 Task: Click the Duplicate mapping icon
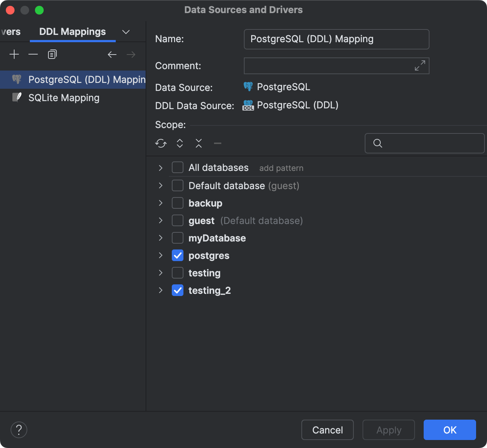(52, 54)
